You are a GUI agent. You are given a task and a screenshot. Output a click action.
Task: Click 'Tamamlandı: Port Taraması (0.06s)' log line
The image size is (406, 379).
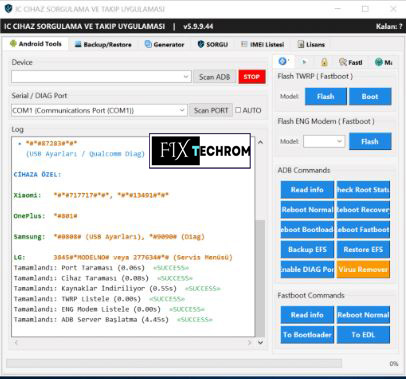(101, 268)
